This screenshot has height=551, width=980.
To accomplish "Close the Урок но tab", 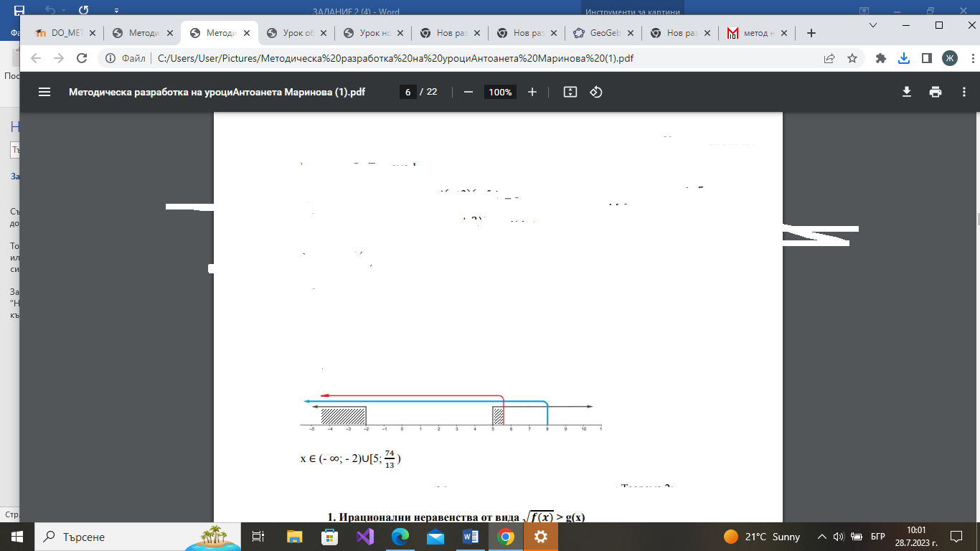I will click(x=400, y=33).
